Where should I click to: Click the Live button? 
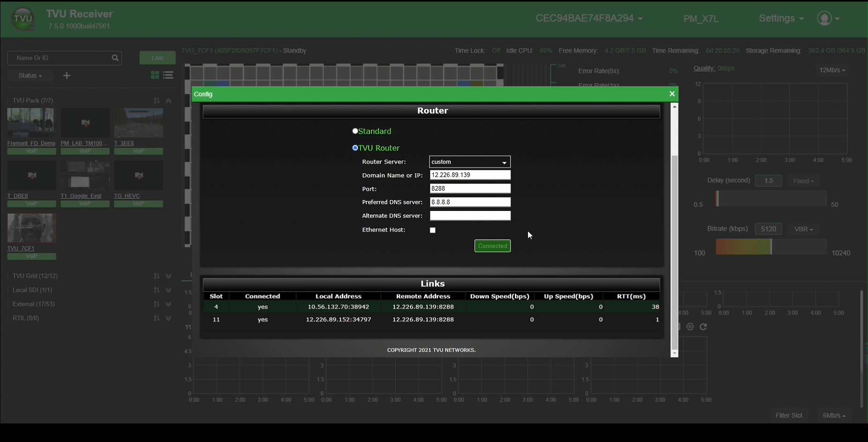[x=157, y=58]
